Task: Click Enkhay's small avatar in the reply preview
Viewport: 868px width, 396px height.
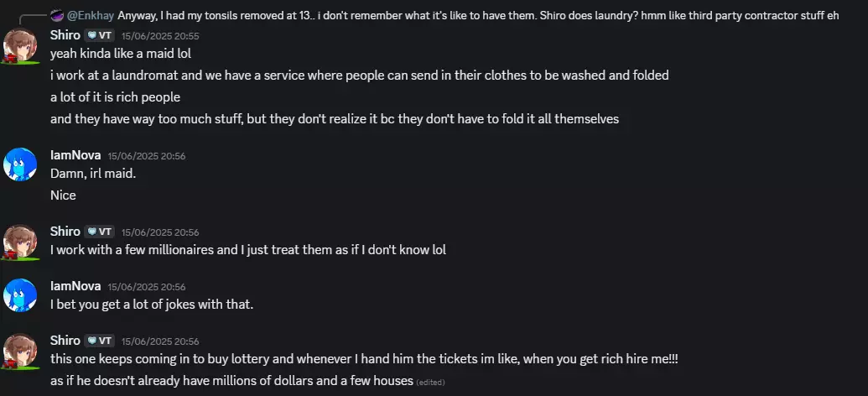Action: point(58,15)
